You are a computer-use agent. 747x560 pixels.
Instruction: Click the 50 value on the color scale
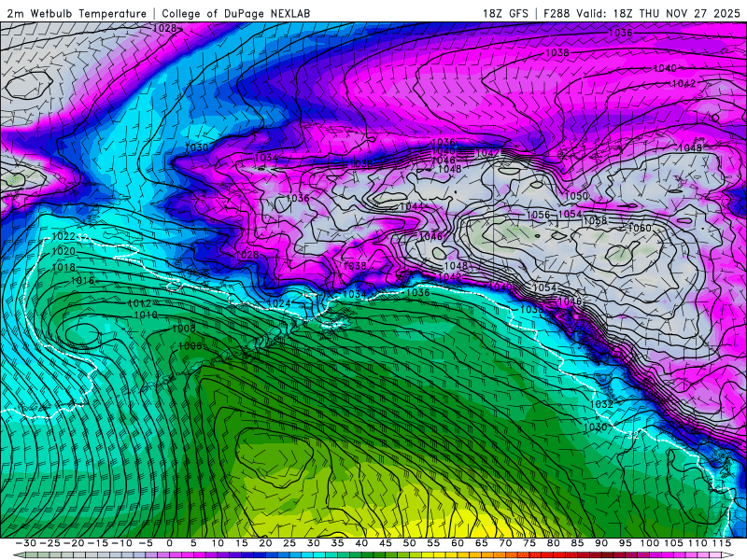click(x=409, y=543)
